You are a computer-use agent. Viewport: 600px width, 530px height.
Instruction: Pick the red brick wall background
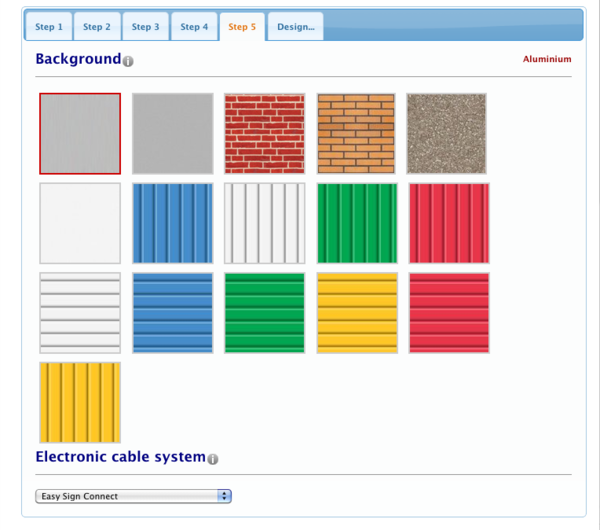pos(265,134)
